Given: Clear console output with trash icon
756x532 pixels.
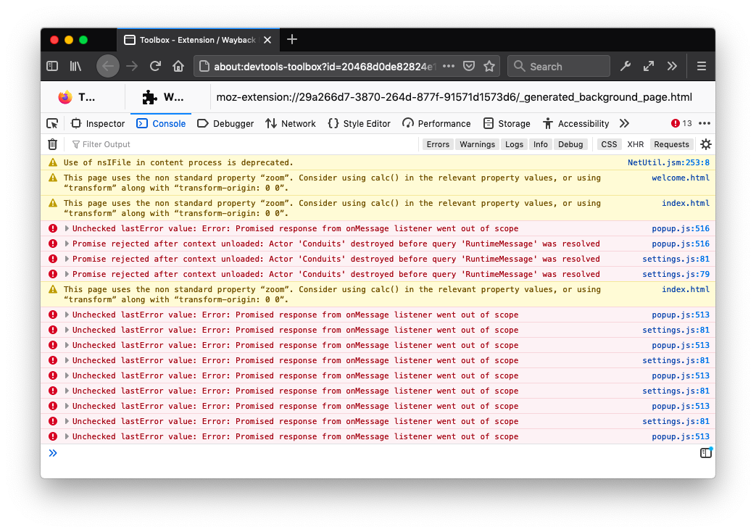Looking at the screenshot, I should [x=53, y=144].
